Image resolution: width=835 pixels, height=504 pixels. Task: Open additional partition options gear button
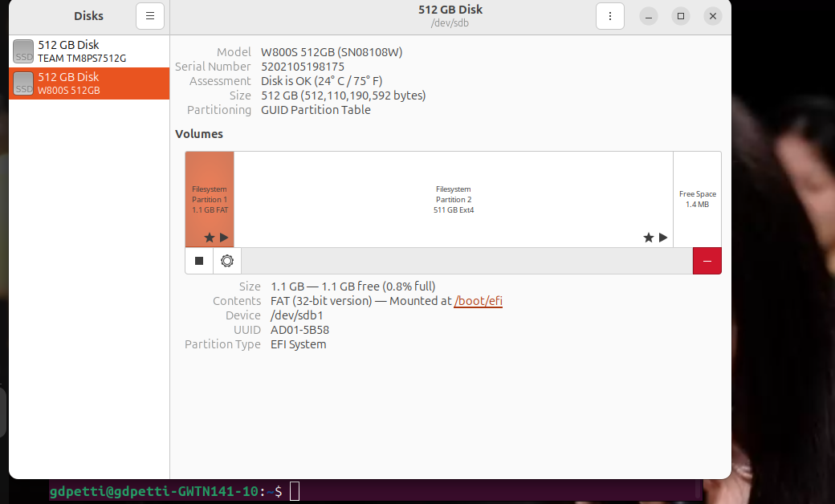coord(227,261)
